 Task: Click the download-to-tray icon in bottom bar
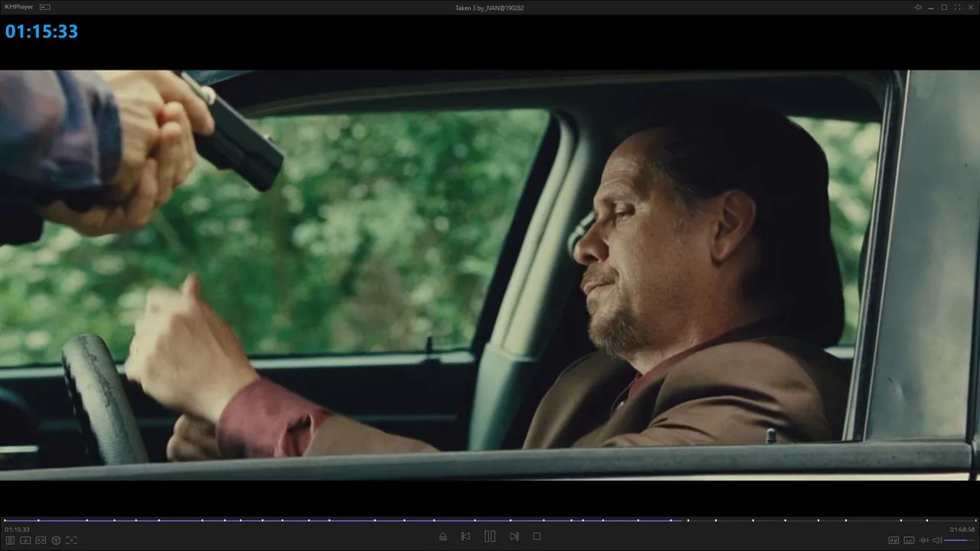pos(25,540)
